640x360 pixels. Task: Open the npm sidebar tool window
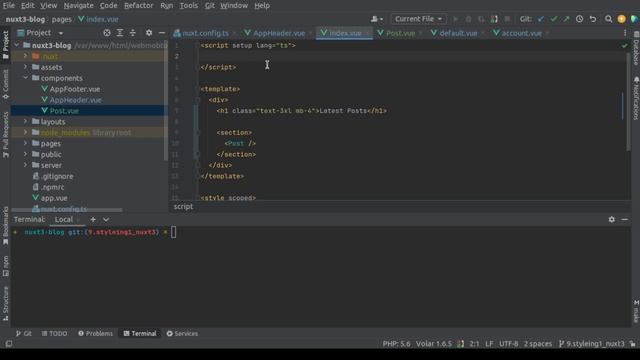5,266
